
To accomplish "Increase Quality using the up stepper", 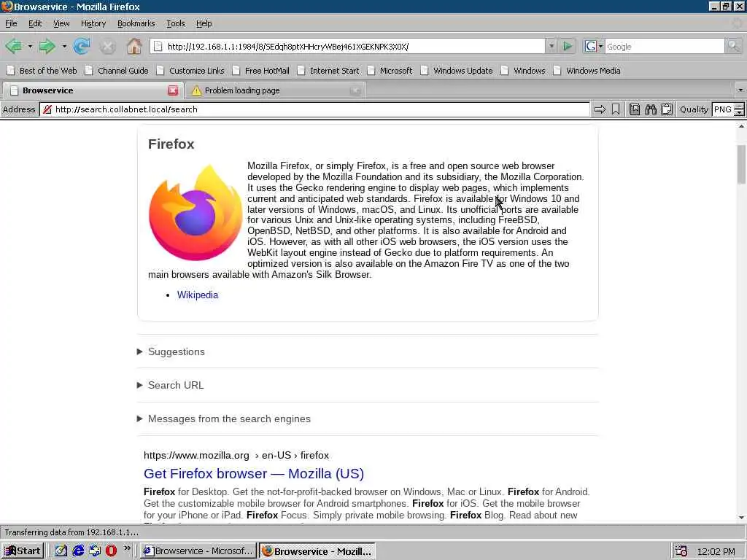I will [739, 106].
